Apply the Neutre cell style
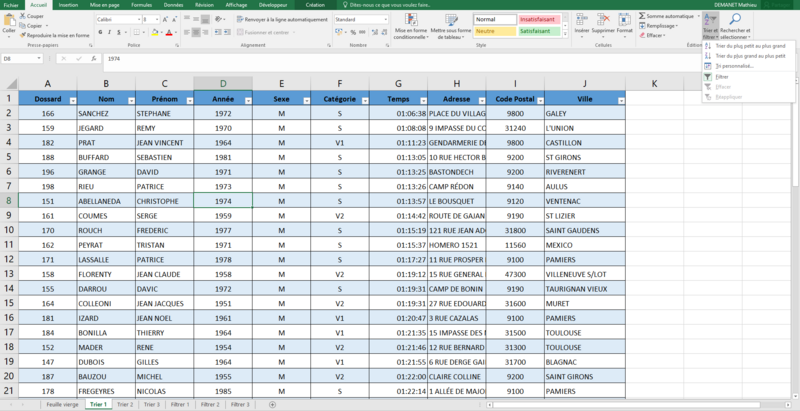The image size is (800, 411). [495, 31]
